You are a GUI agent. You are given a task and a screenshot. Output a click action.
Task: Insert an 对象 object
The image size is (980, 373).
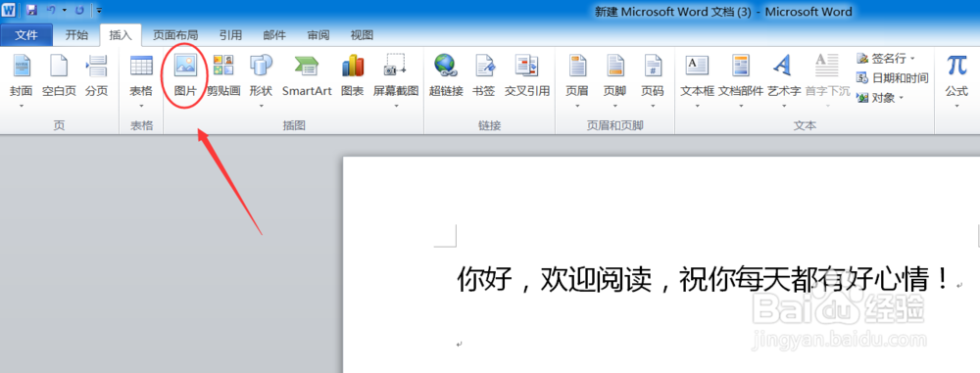[875, 98]
